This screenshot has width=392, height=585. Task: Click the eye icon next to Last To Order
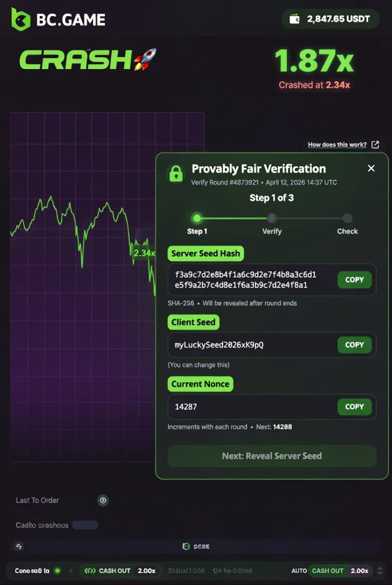tap(103, 500)
